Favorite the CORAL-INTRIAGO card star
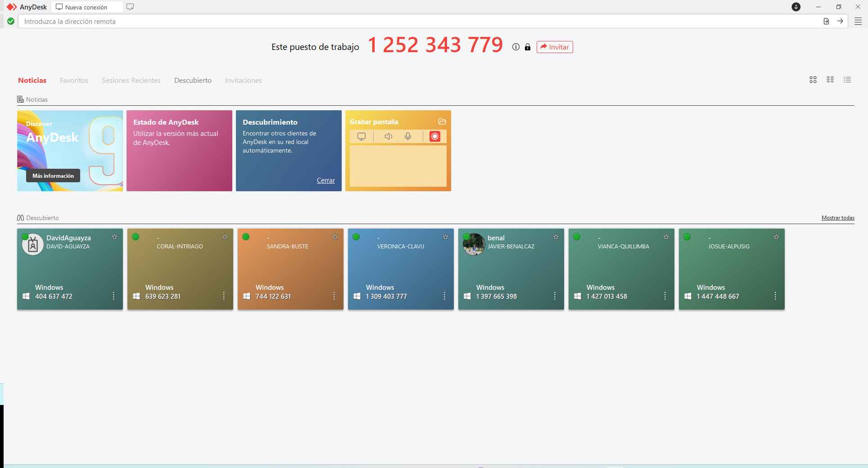 [225, 237]
